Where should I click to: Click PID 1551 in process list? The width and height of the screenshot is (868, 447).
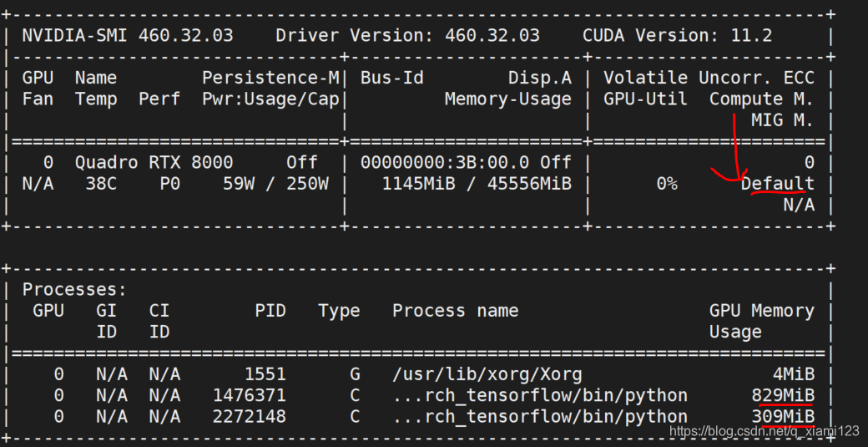[x=265, y=375]
